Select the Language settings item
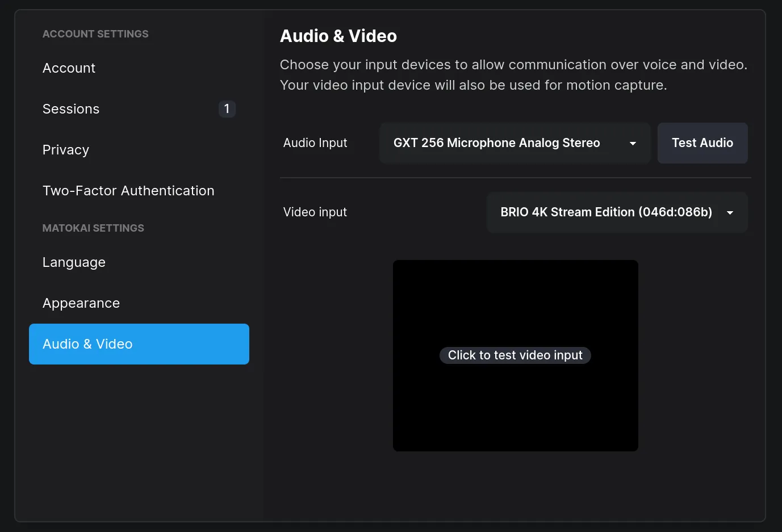The image size is (782, 532). pyautogui.click(x=139, y=262)
